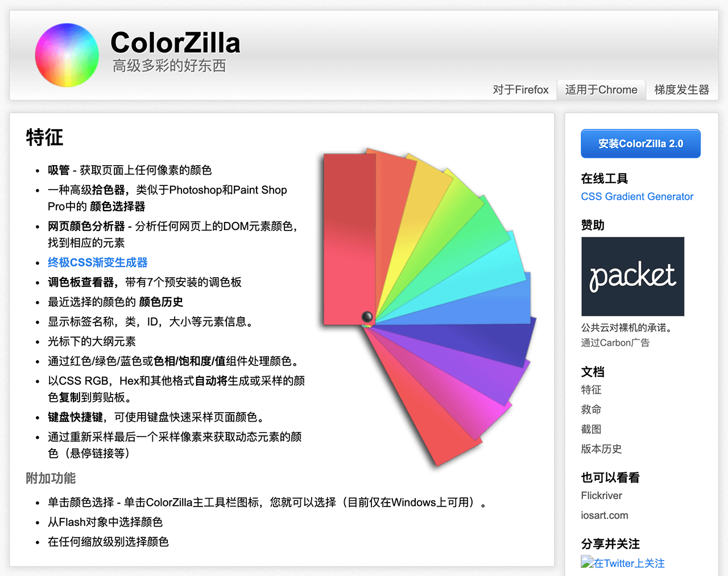Visit the iosart.com link
The width and height of the screenshot is (728, 576).
pyautogui.click(x=604, y=515)
